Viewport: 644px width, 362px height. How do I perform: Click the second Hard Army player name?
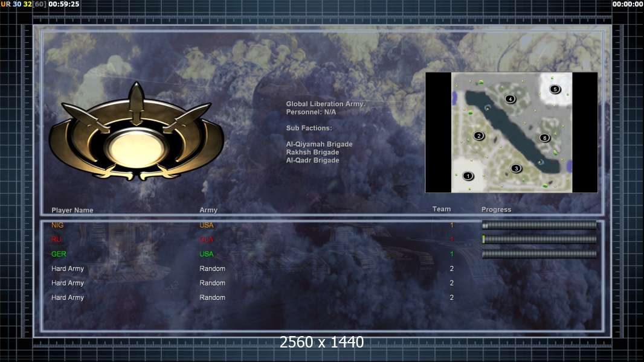pyautogui.click(x=67, y=283)
